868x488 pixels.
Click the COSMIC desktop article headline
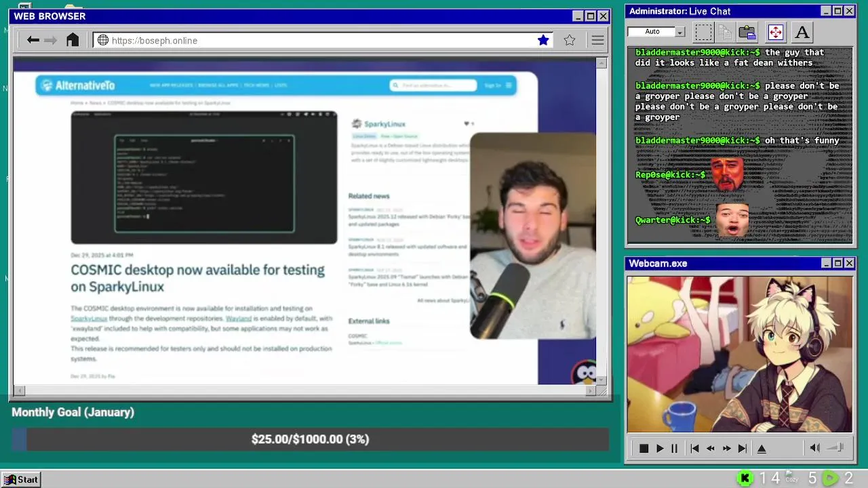(x=197, y=278)
